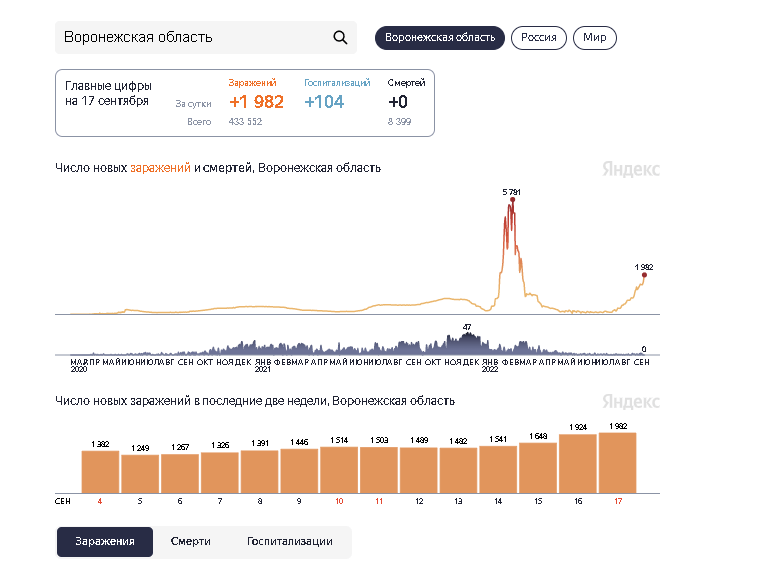Click the bar for September 17
The height and width of the screenshot is (572, 775).
point(617,463)
